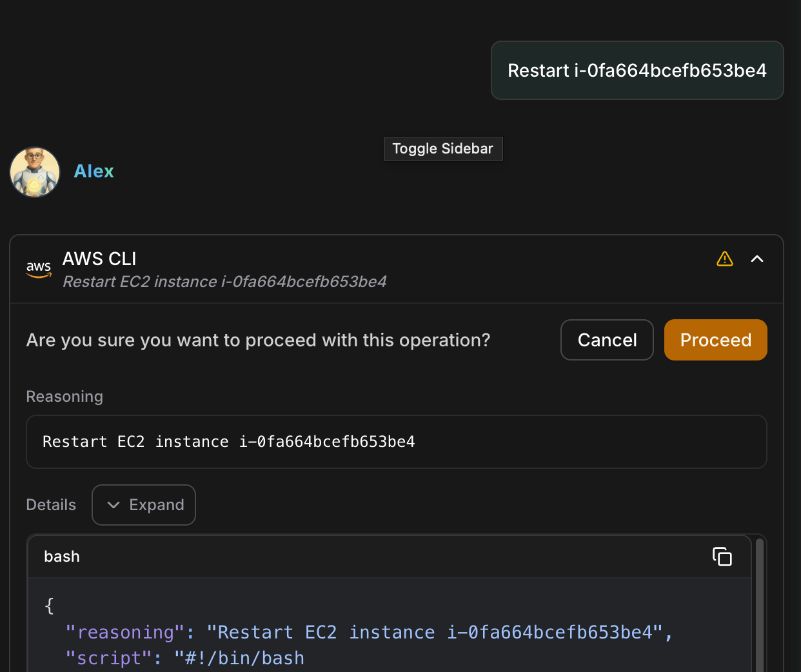Click the "reasoning" key line in the code
The height and width of the screenshot is (672, 801).
coord(369,632)
